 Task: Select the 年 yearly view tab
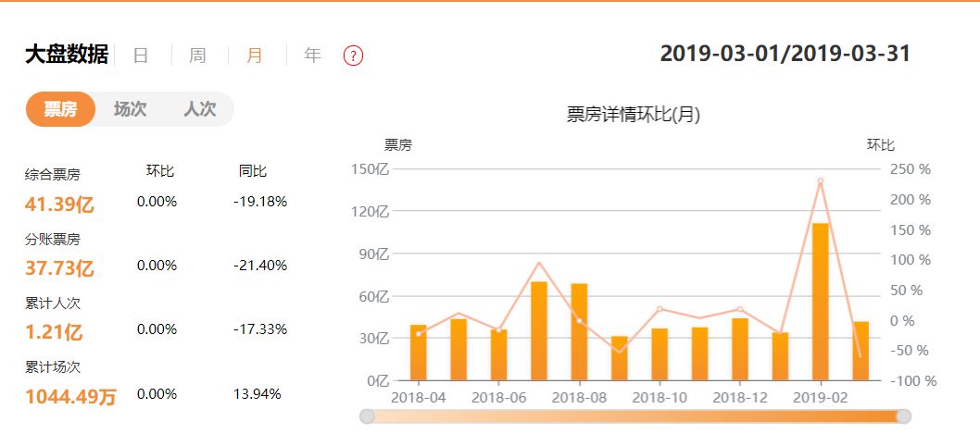tap(313, 56)
